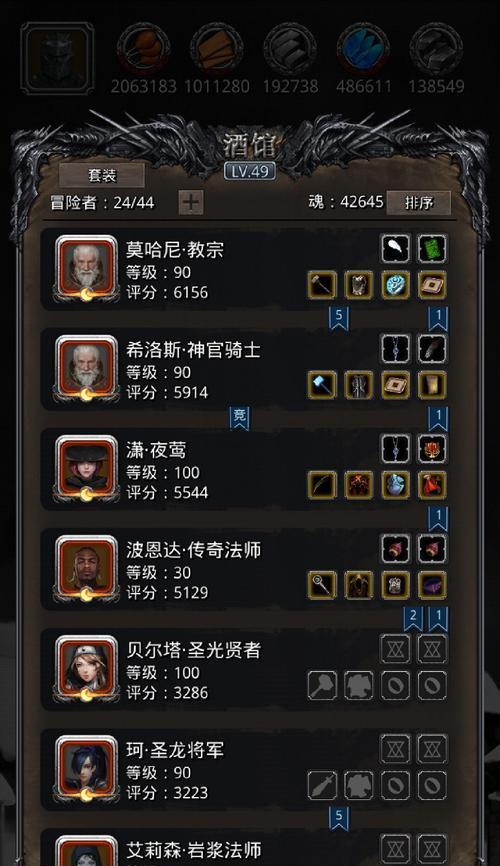
Task: Tap the wood planks resource icon
Action: [x=217, y=49]
